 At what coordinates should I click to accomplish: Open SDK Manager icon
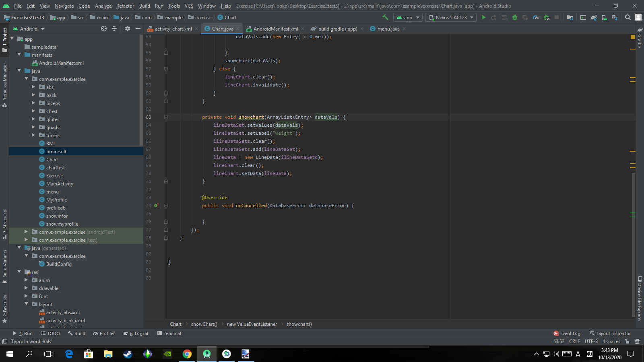coord(615,17)
